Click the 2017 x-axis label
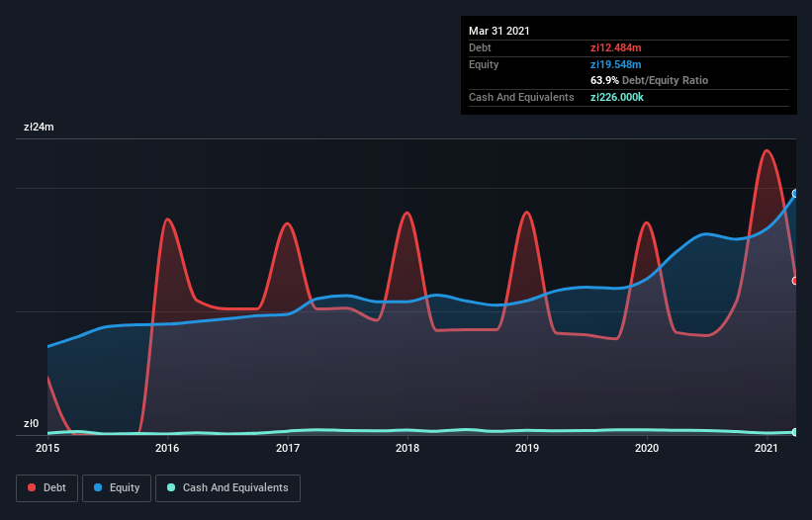 click(x=288, y=448)
